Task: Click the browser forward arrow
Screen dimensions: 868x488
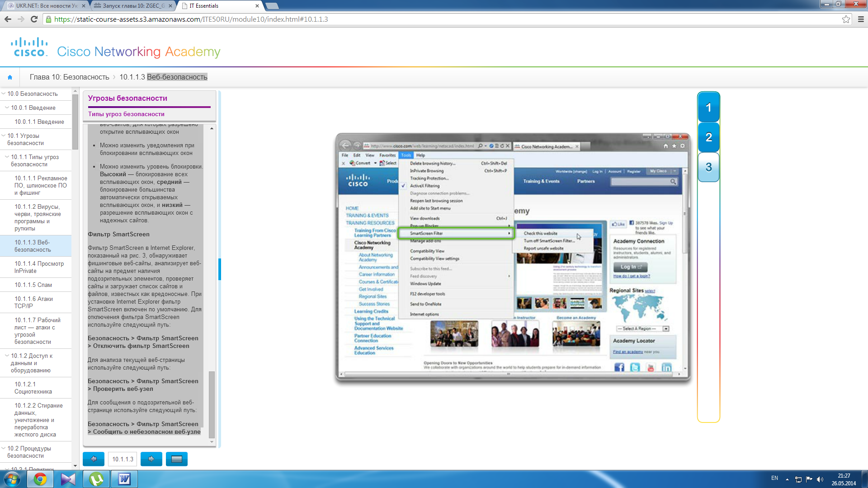Action: 21,19
